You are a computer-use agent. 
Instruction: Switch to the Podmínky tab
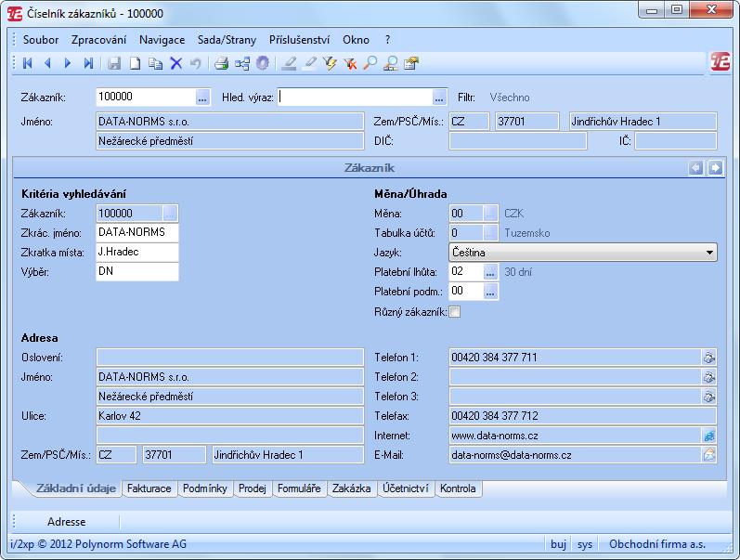coord(205,488)
